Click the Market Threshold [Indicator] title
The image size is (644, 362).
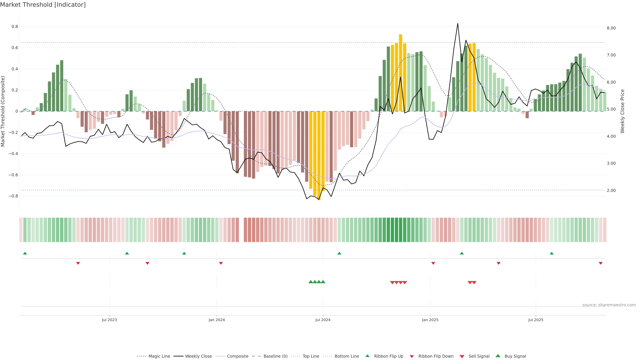pyautogui.click(x=43, y=5)
